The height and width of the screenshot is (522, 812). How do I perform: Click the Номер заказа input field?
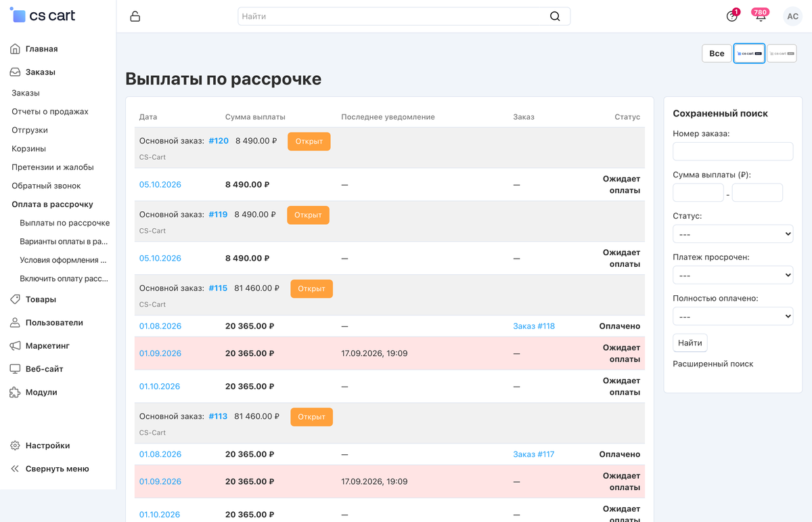click(733, 152)
